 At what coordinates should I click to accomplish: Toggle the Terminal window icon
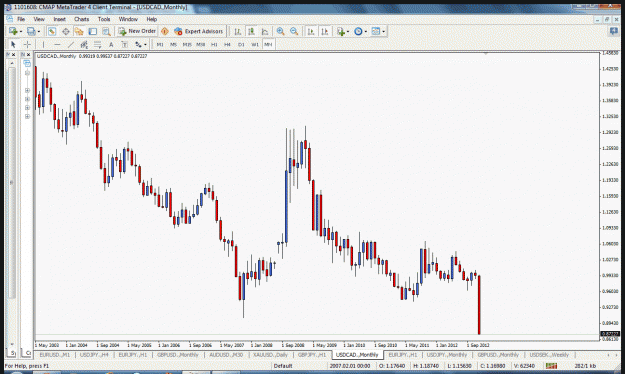92,31
